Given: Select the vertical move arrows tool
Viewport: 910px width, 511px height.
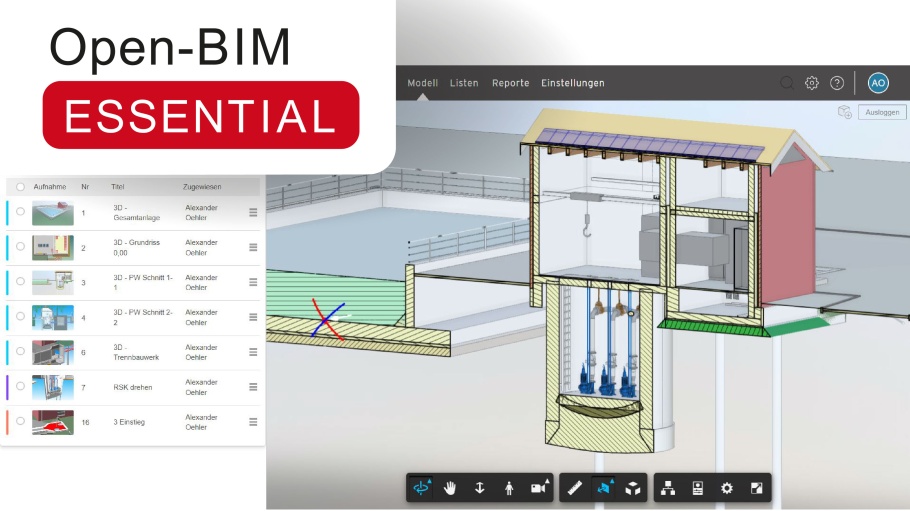Looking at the screenshot, I should pos(479,488).
